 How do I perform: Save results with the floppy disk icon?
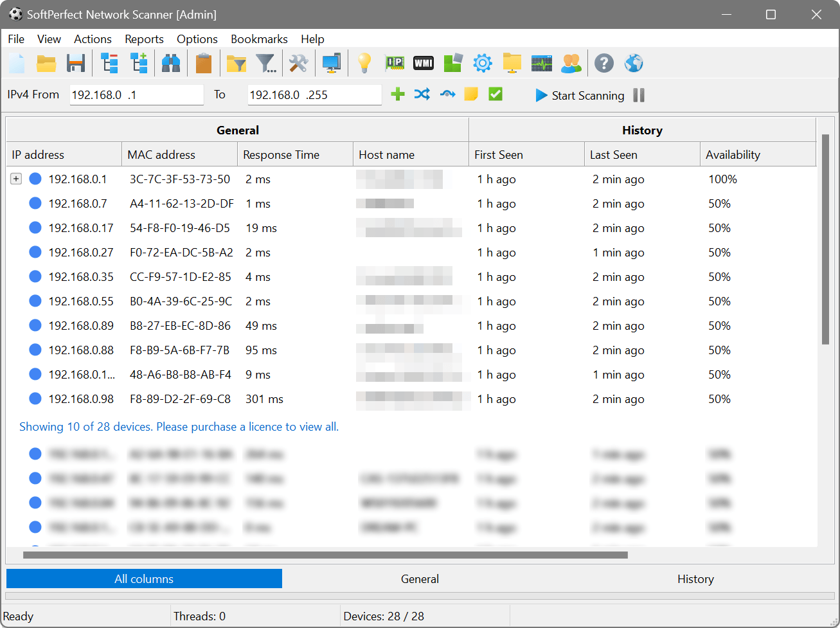[76, 63]
